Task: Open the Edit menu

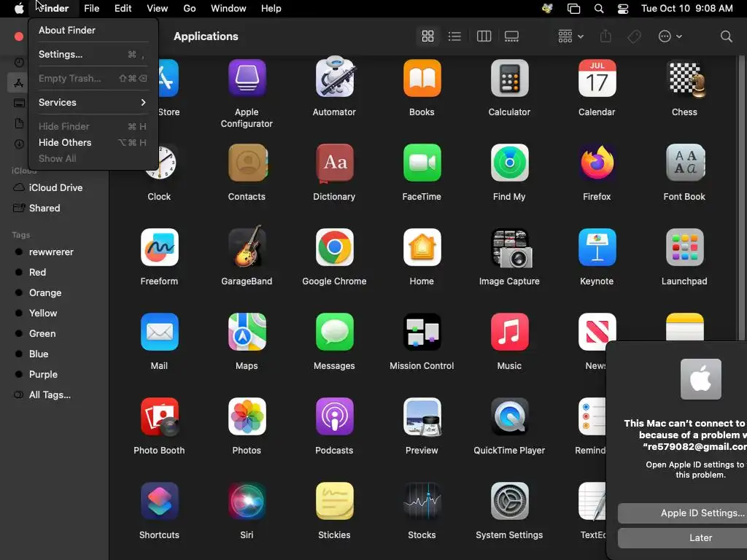Action: pos(123,9)
